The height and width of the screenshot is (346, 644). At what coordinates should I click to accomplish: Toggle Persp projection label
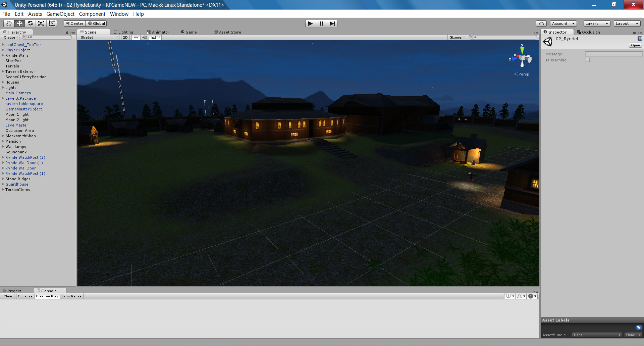[522, 74]
